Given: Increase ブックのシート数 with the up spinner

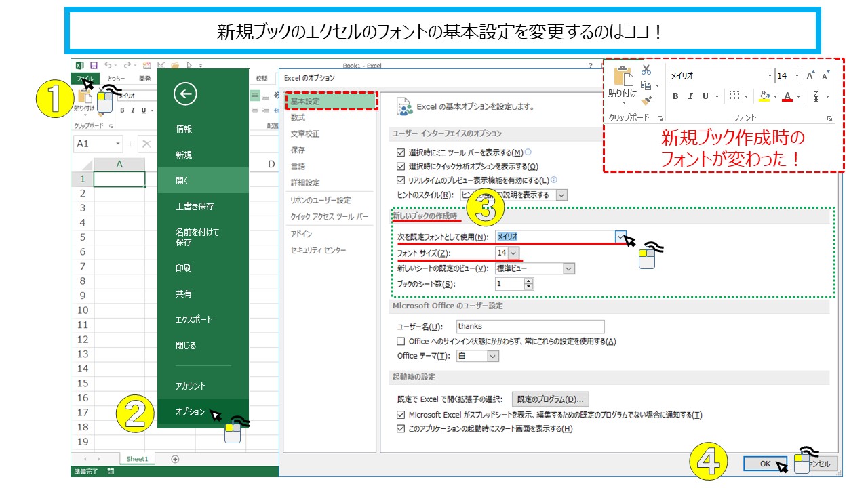Looking at the screenshot, I should click(529, 281).
